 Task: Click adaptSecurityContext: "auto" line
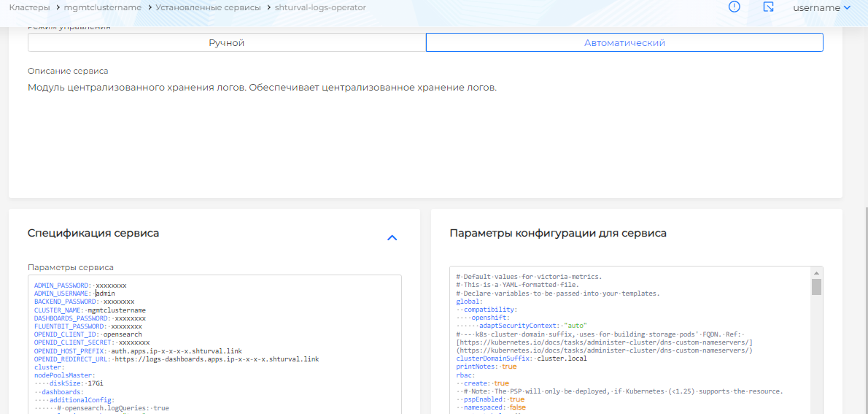tap(522, 326)
